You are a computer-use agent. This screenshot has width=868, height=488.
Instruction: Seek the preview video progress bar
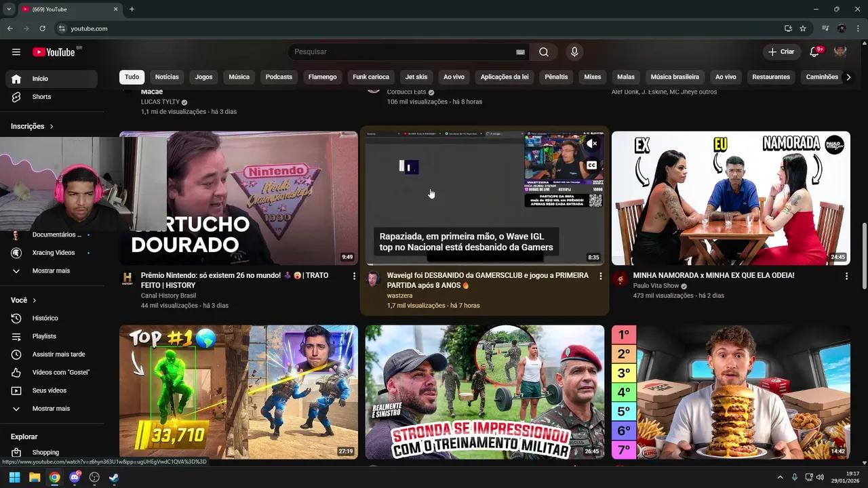pos(484,264)
